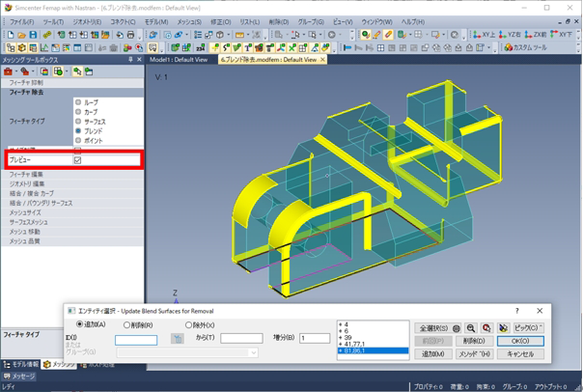Switch to the モデル情報 bottom tab
The image size is (583, 392).
click(21, 364)
